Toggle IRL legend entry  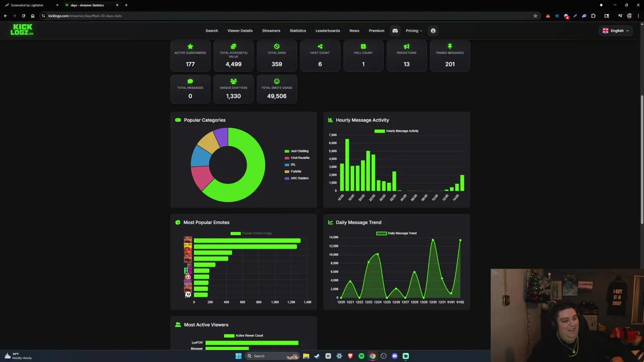pos(290,164)
